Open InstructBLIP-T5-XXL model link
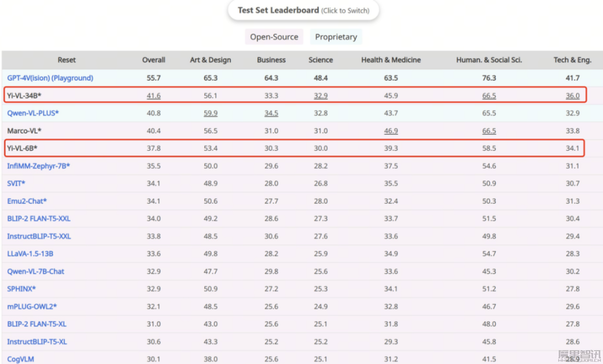603x364 pixels. coord(39,236)
